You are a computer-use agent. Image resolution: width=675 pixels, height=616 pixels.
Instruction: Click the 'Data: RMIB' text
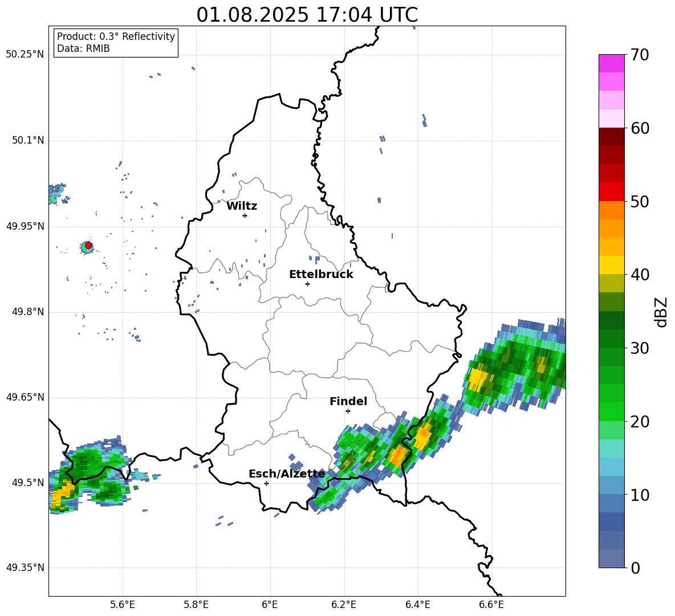[83, 48]
